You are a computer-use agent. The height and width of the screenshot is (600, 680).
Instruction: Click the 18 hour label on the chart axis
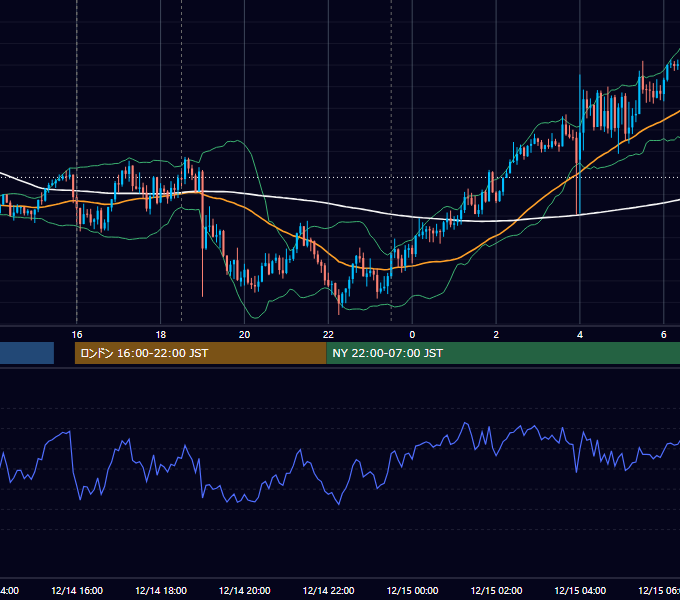(160, 335)
